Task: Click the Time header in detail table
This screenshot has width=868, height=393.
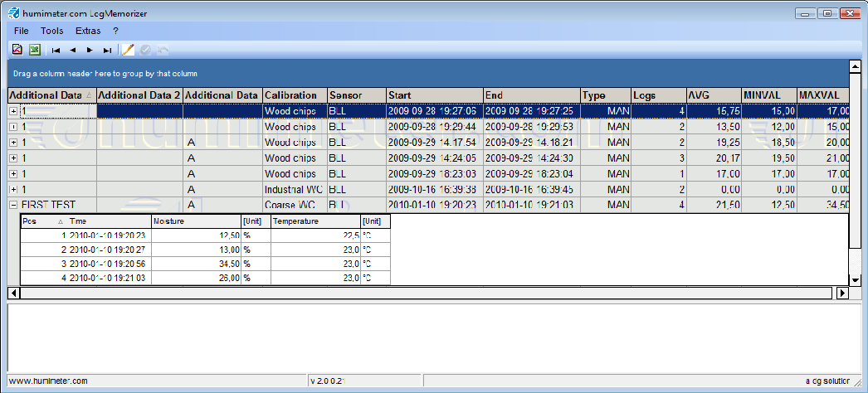Action: 109,221
